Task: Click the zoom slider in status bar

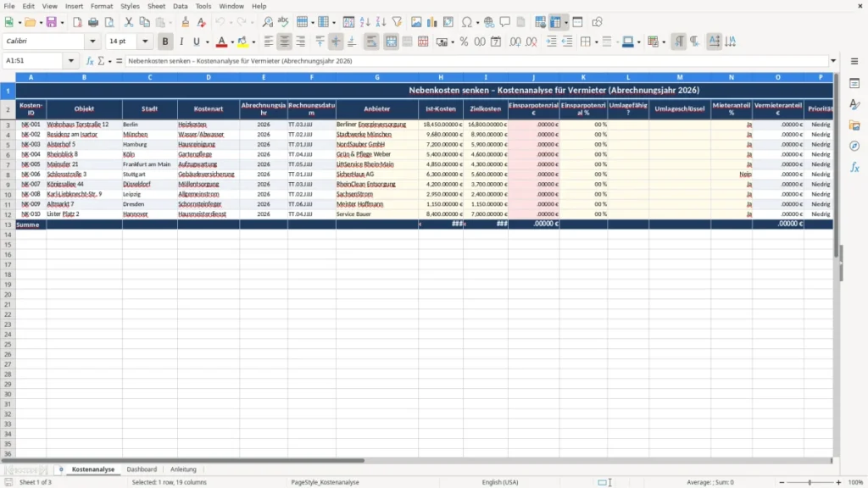Action: pos(810,482)
